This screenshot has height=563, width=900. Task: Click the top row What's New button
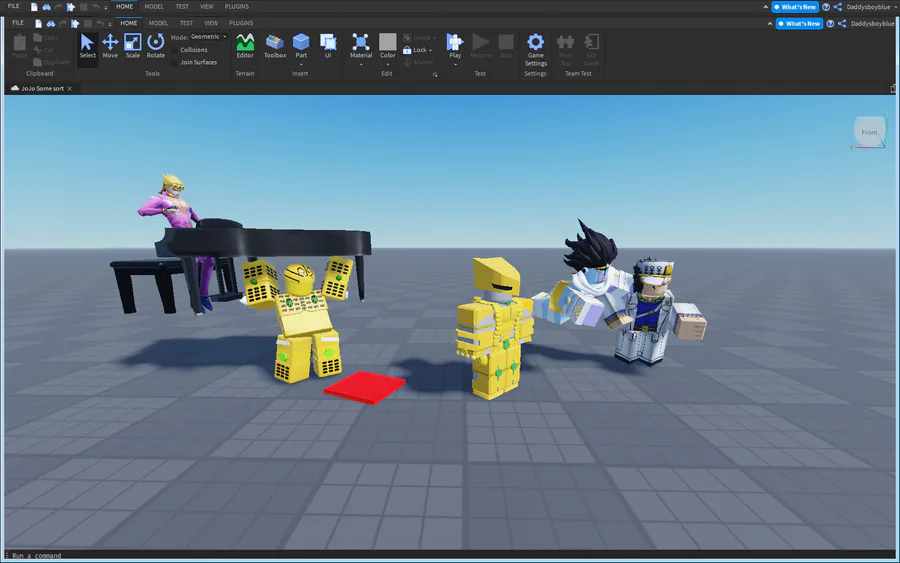click(795, 7)
